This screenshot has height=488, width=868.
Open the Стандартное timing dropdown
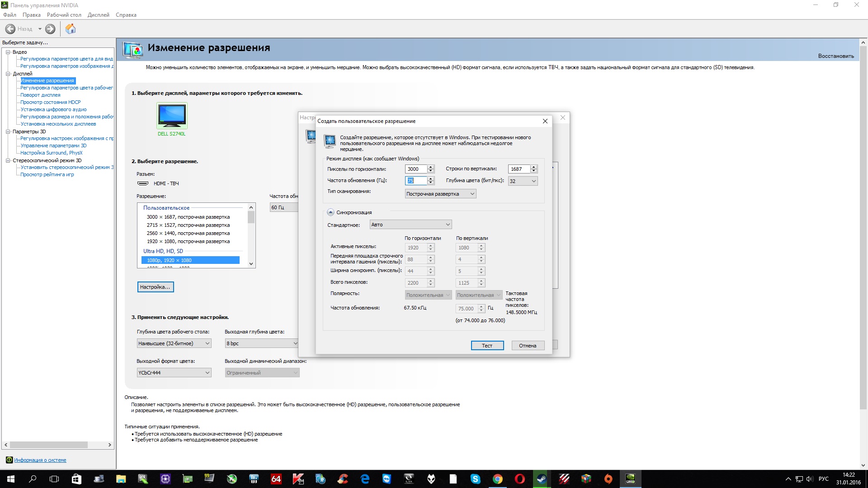pos(410,225)
